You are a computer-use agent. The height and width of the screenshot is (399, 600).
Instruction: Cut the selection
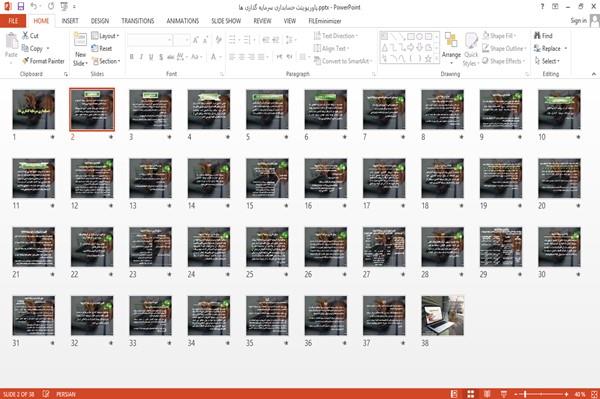click(x=30, y=36)
